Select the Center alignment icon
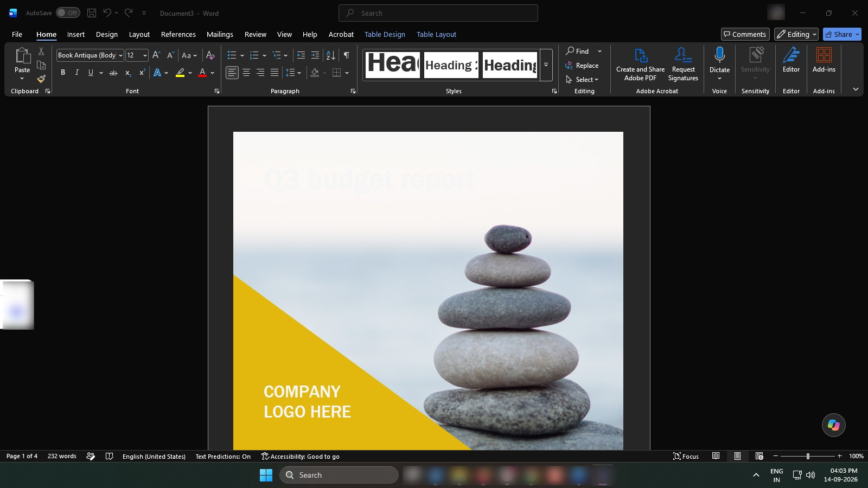 coord(246,73)
